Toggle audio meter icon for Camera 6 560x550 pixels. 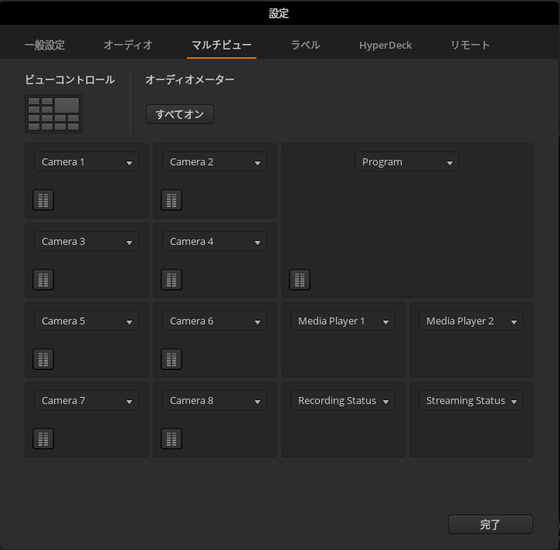pyautogui.click(x=171, y=359)
